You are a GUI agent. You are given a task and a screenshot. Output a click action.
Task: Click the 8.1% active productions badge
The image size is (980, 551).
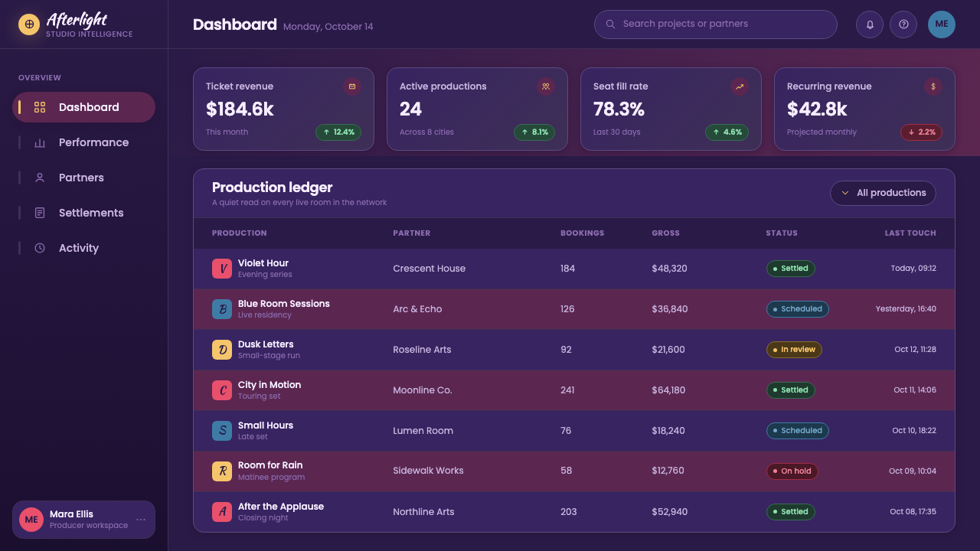click(534, 132)
